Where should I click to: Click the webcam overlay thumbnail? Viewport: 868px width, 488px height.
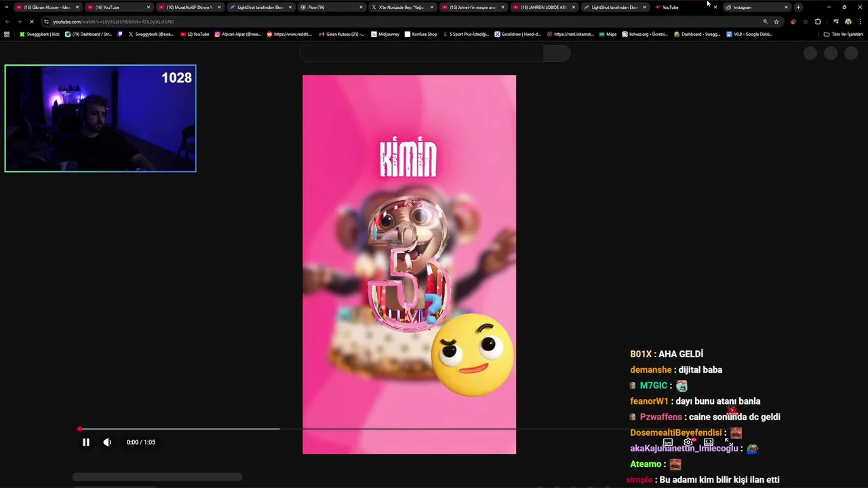tap(100, 119)
